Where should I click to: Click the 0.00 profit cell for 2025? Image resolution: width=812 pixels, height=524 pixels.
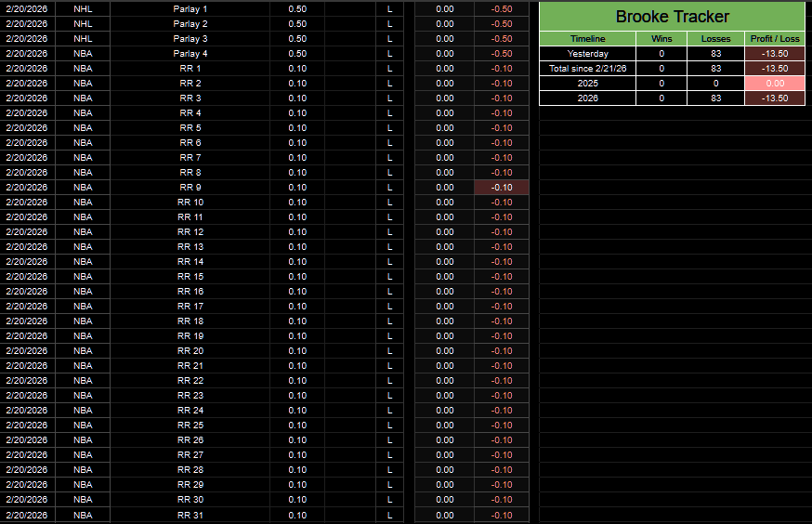pyautogui.click(x=775, y=84)
